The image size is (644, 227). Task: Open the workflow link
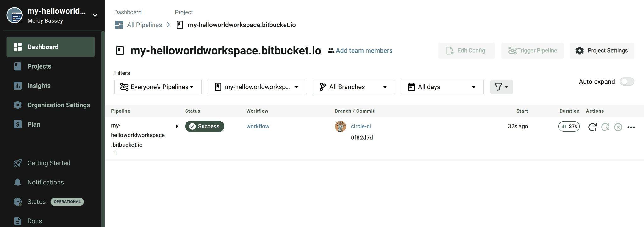(258, 126)
